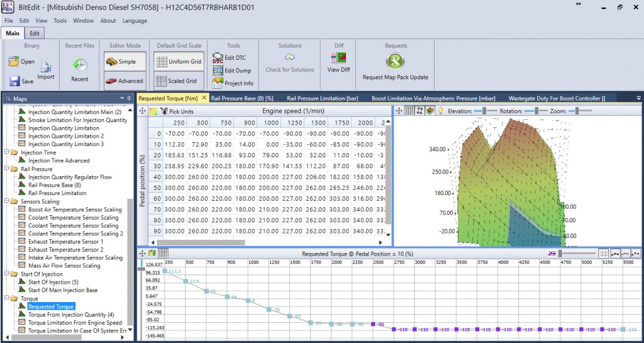Select Mass Air Flow Sensor Scaling
The height and width of the screenshot is (343, 644).
tap(64, 266)
